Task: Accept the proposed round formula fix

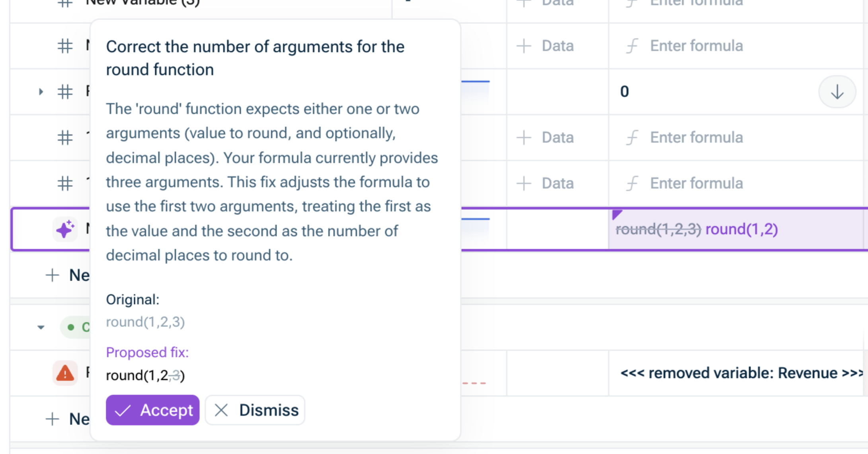Action: [x=152, y=410]
